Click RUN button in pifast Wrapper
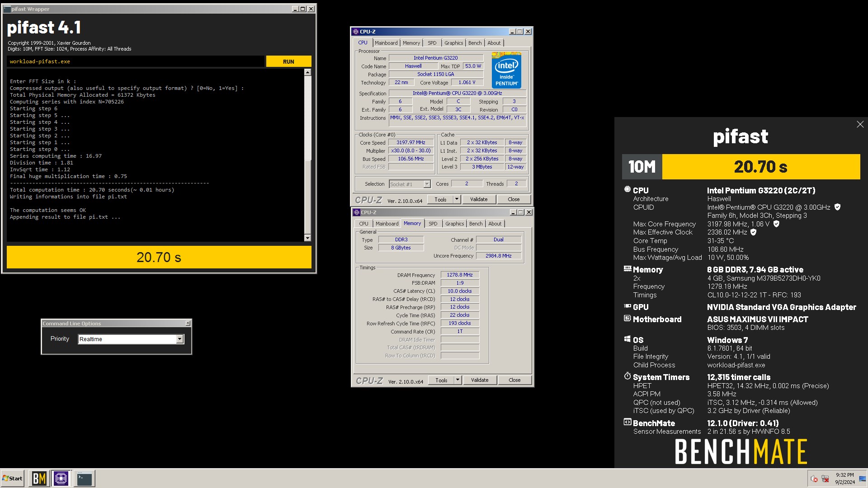The height and width of the screenshot is (488, 868). (288, 61)
